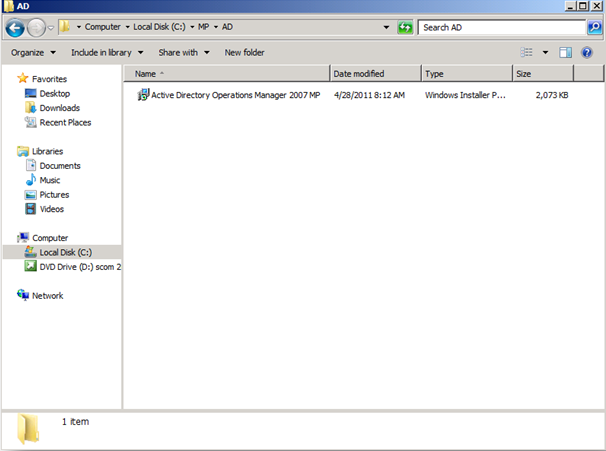Toggle the preview pane icon
The width and height of the screenshot is (606, 451).
[565, 53]
